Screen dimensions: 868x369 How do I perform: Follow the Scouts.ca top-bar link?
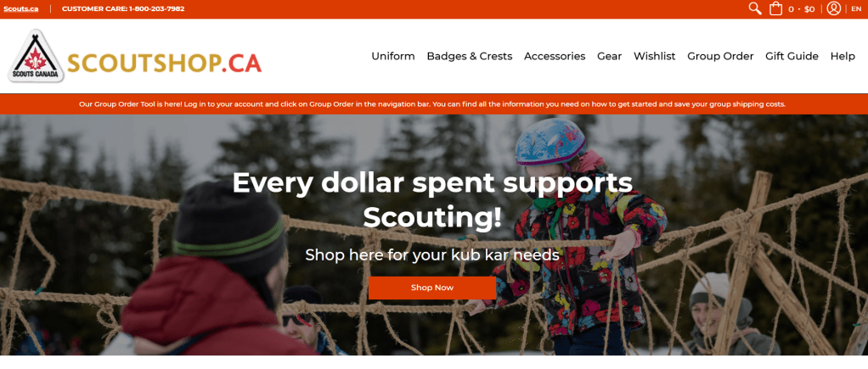(x=20, y=8)
